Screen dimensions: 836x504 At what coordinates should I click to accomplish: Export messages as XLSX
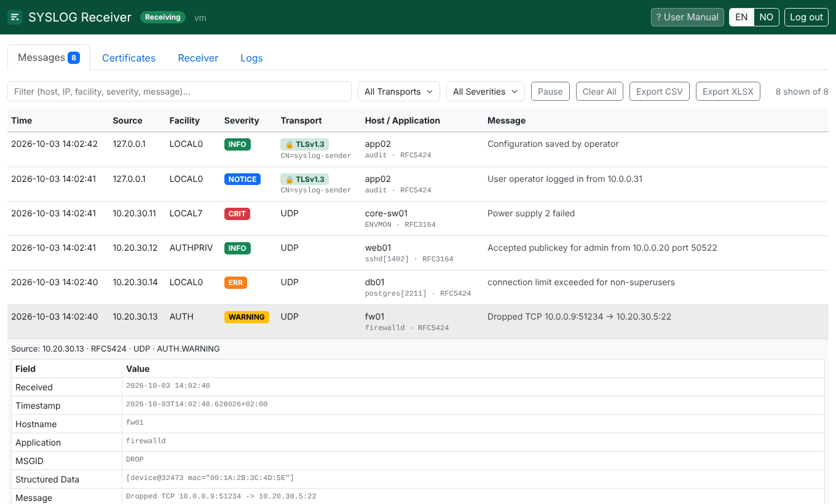[x=728, y=92]
